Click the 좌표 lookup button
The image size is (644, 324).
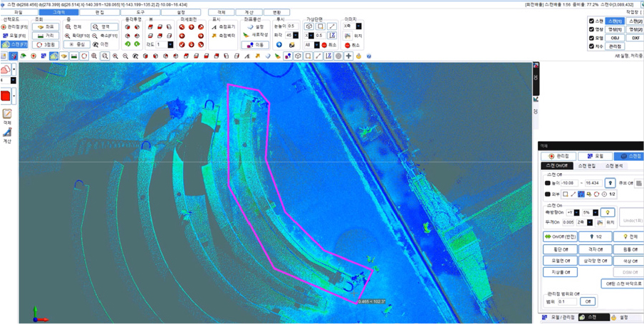pyautogui.click(x=46, y=26)
